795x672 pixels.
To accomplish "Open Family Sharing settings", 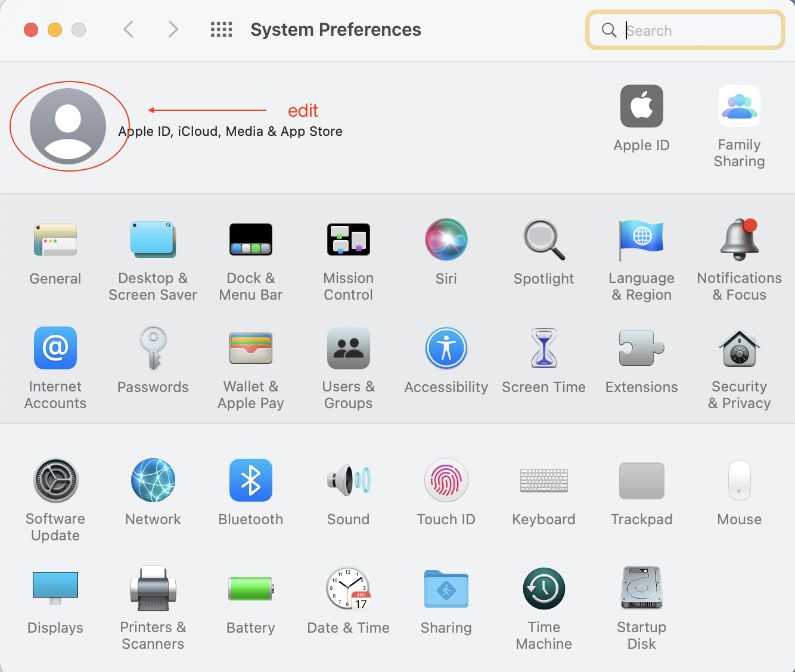I will pos(740,106).
